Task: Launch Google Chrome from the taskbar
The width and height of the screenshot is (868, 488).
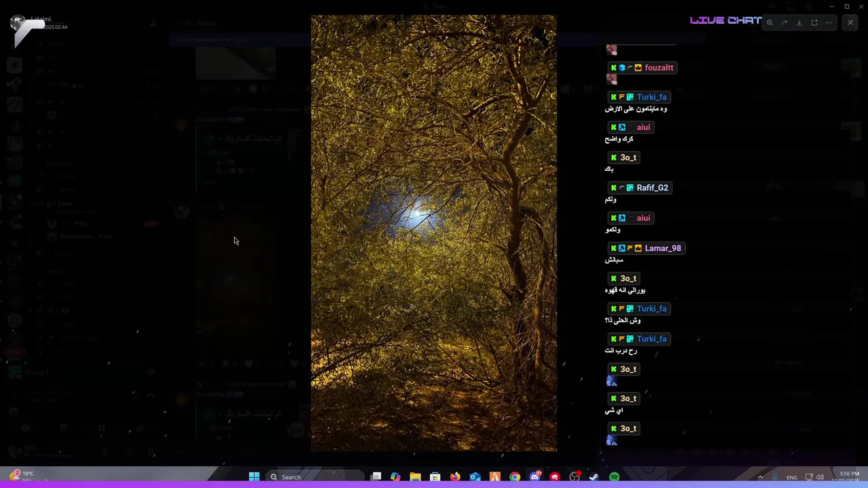Action: (x=515, y=477)
